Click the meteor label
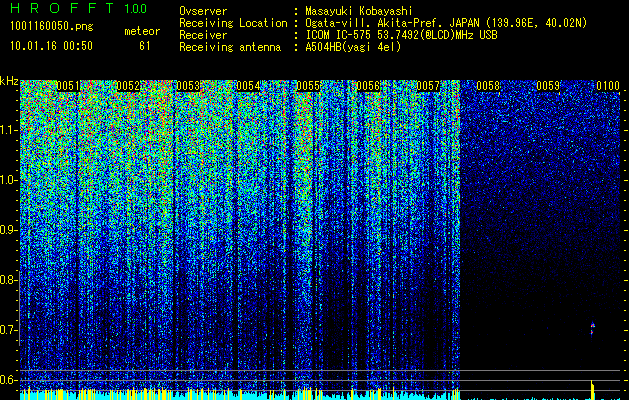Viewport: 629px width, 400px height. pos(142,31)
